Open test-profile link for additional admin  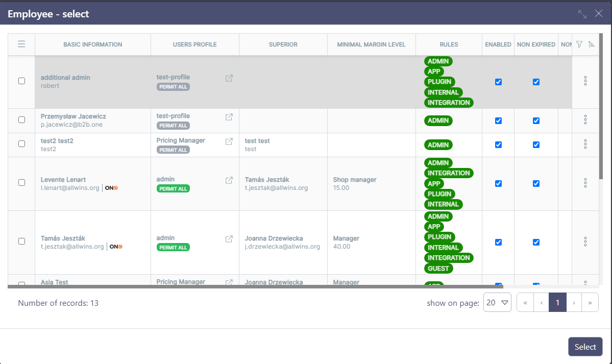point(229,78)
